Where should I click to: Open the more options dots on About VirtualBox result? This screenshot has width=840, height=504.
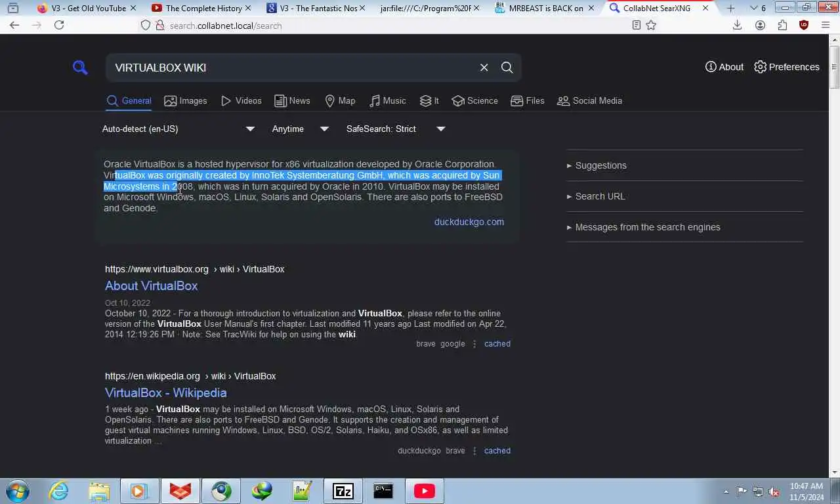coord(474,344)
